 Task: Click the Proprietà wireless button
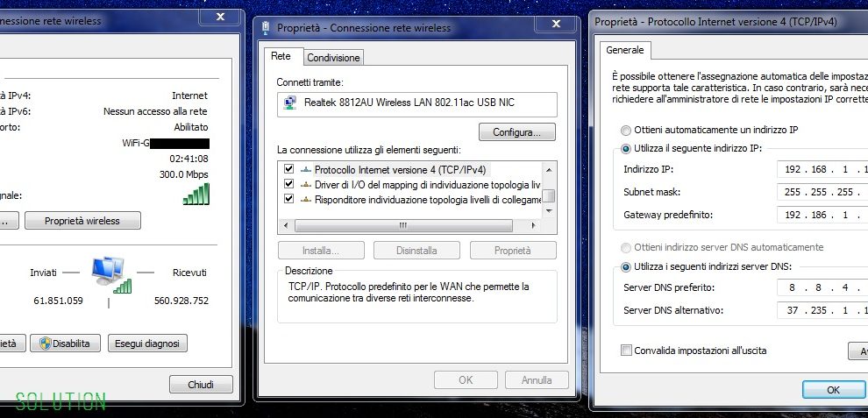(x=82, y=220)
